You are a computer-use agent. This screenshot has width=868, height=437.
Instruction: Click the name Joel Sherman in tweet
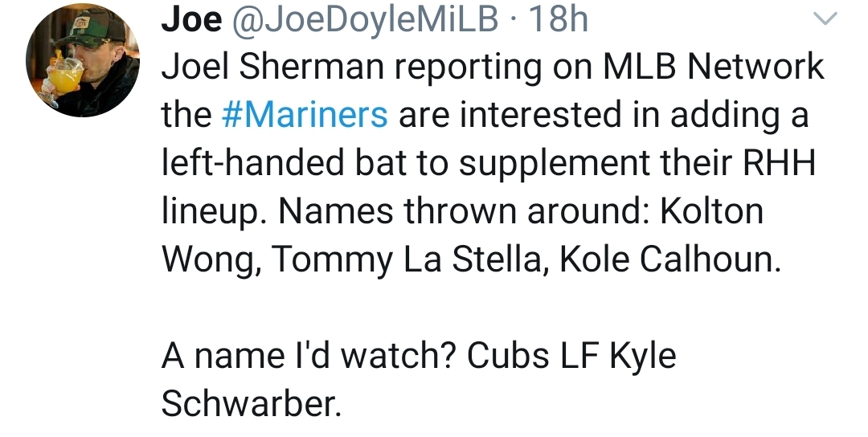coord(269,67)
